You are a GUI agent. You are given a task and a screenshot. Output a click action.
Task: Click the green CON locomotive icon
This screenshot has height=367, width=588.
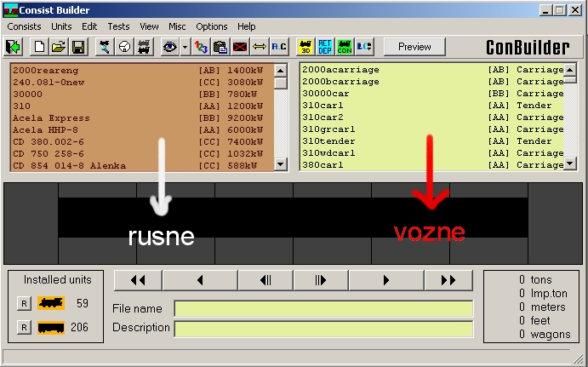click(345, 47)
